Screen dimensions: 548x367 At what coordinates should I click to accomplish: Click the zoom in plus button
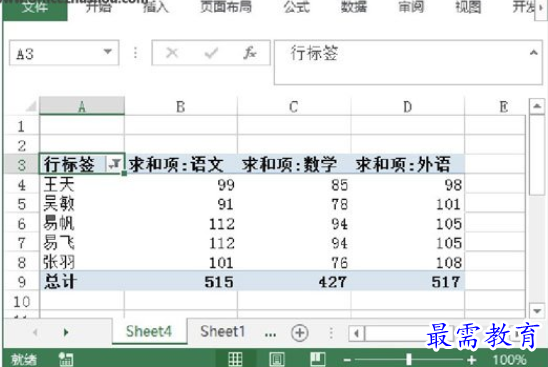click(x=471, y=360)
